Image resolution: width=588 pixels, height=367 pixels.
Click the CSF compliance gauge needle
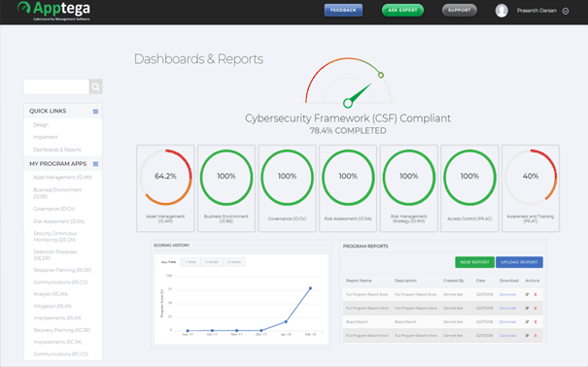coord(358,95)
